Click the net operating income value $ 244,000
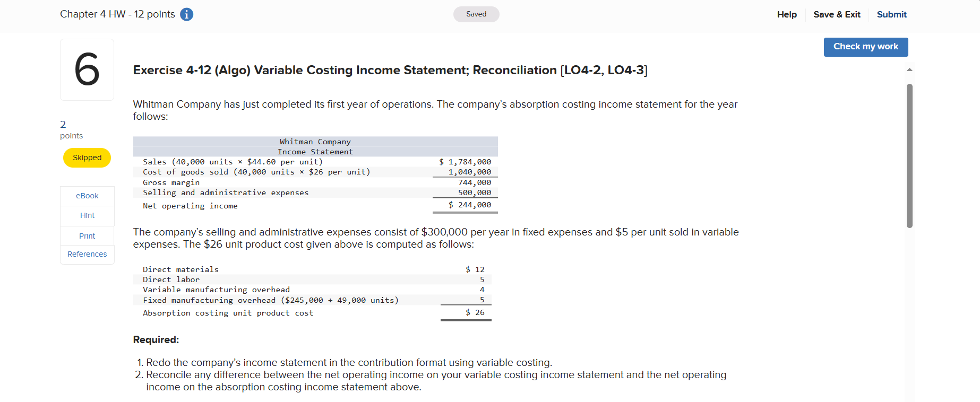Image resolution: width=980 pixels, height=402 pixels. coord(470,205)
